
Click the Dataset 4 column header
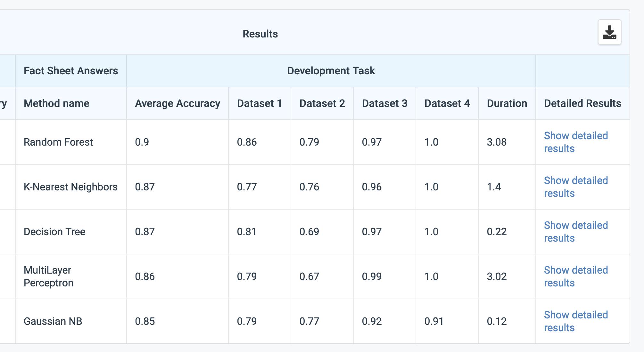pos(447,103)
